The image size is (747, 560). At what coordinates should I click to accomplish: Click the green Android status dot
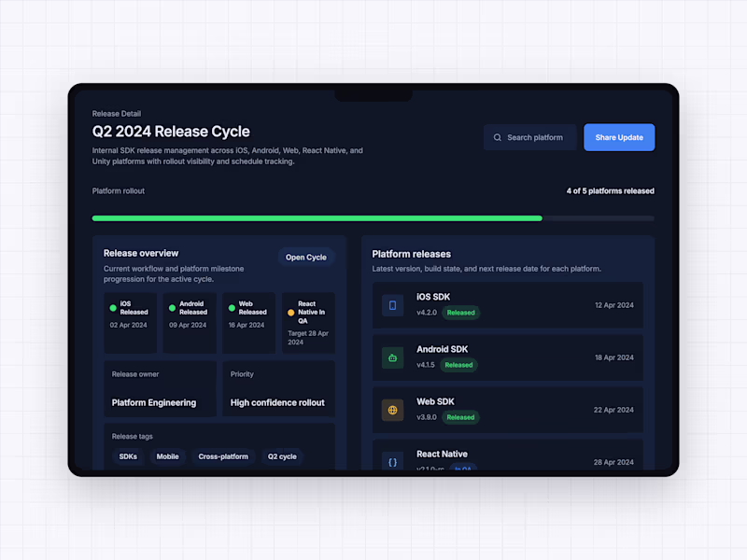(173, 308)
